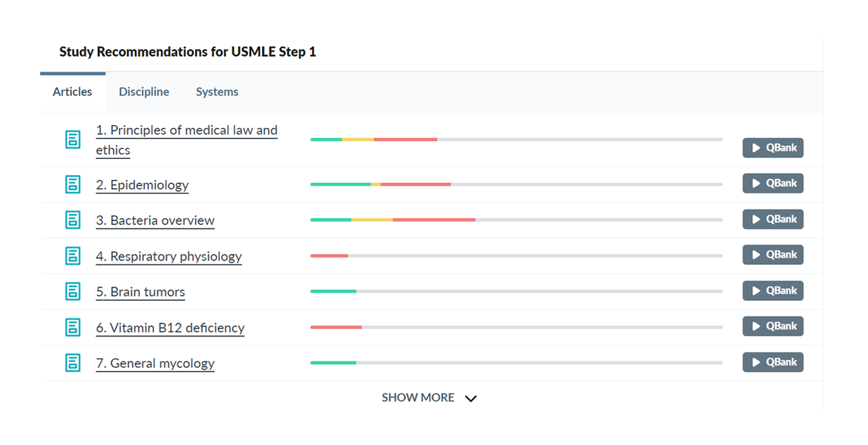868x445 pixels.
Task: Click the Vitamin B12 deficiency progress bar
Action: (516, 327)
